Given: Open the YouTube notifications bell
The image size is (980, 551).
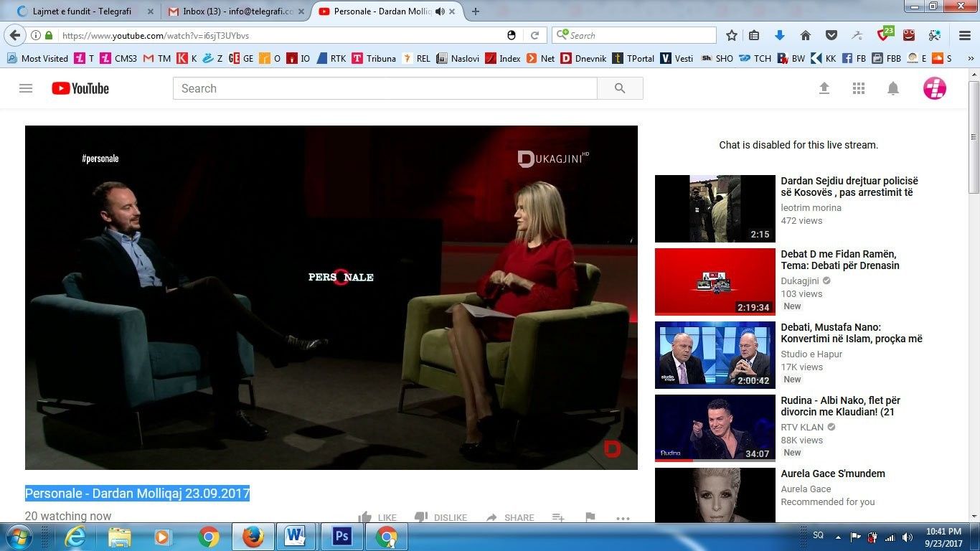Looking at the screenshot, I should [893, 88].
